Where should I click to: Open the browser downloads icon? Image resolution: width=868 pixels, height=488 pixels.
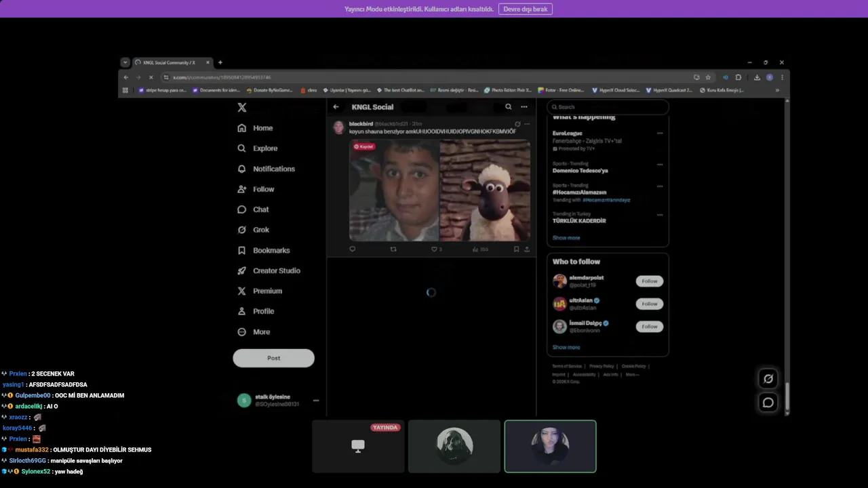757,77
